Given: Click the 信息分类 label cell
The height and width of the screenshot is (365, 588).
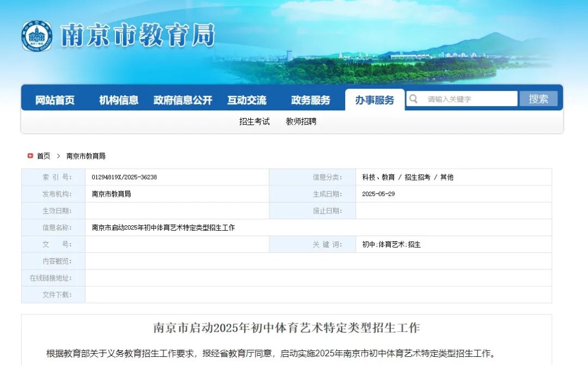Looking at the screenshot, I should coord(313,177).
